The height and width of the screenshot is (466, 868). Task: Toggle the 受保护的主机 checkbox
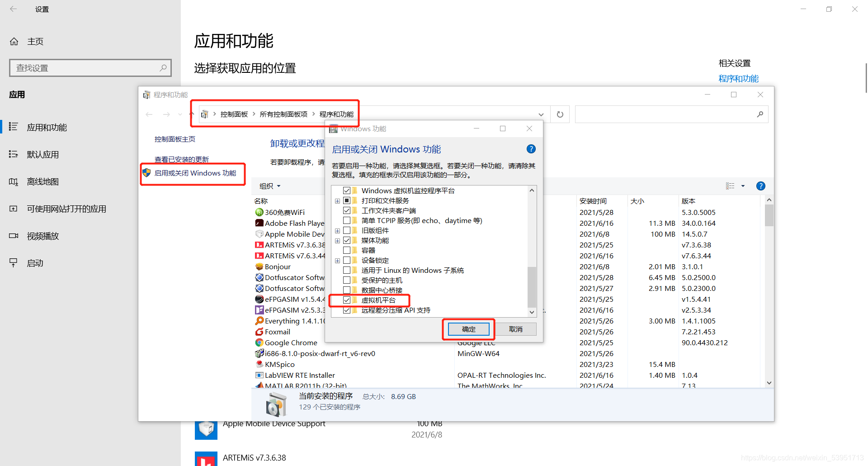(x=347, y=280)
